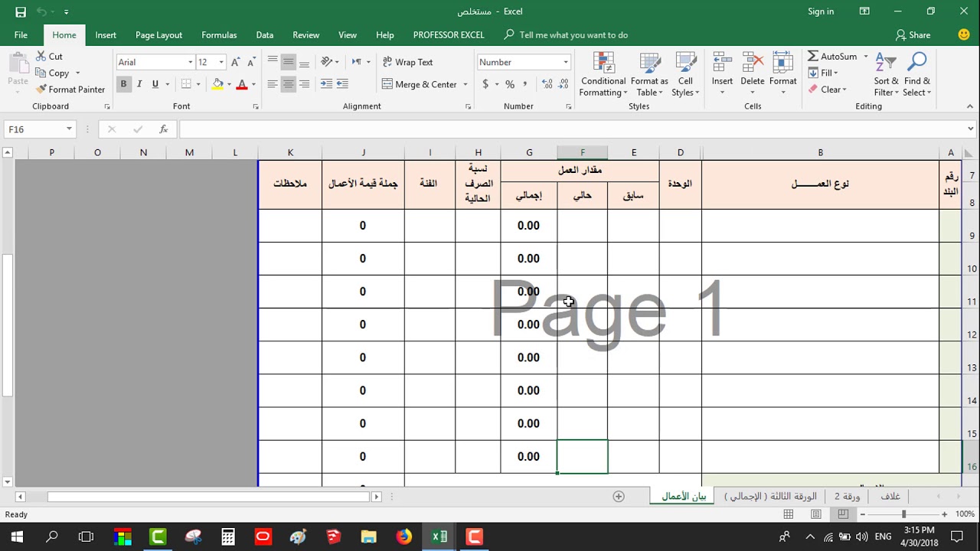Decrease font size with the smaller A icon
This screenshot has height=551, width=980.
coord(252,62)
